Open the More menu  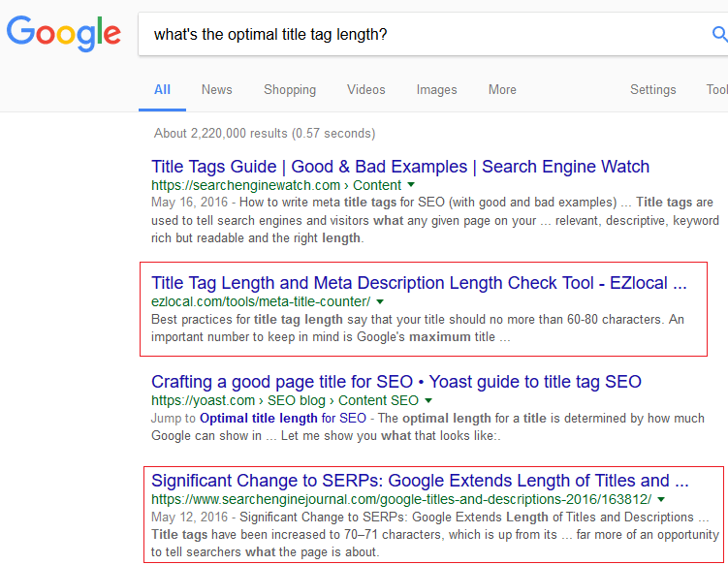tap(502, 89)
